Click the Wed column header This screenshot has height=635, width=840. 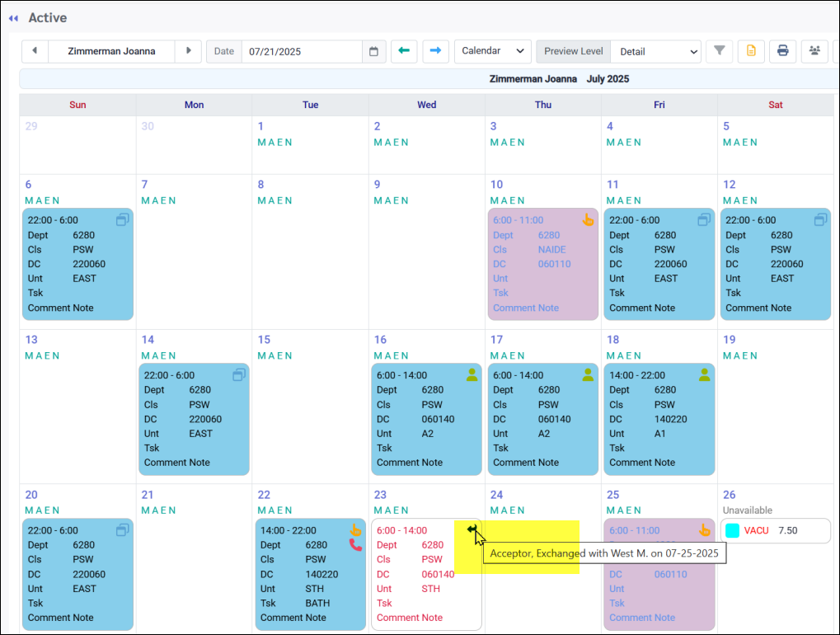tap(426, 105)
